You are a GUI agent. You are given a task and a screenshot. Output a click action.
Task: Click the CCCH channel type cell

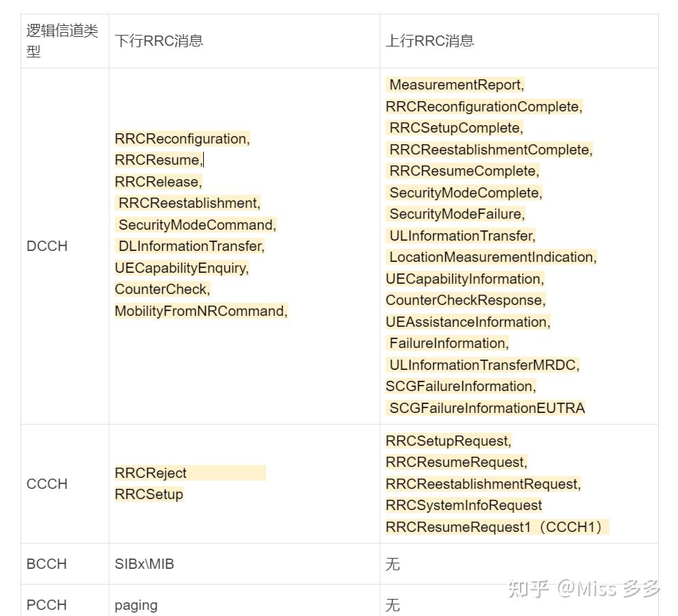(47, 484)
